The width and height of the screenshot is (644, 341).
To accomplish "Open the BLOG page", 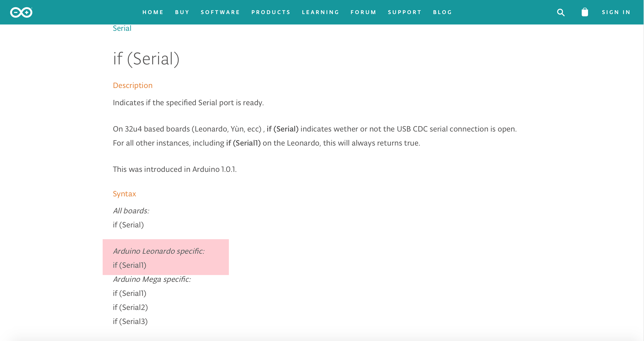I will point(442,12).
